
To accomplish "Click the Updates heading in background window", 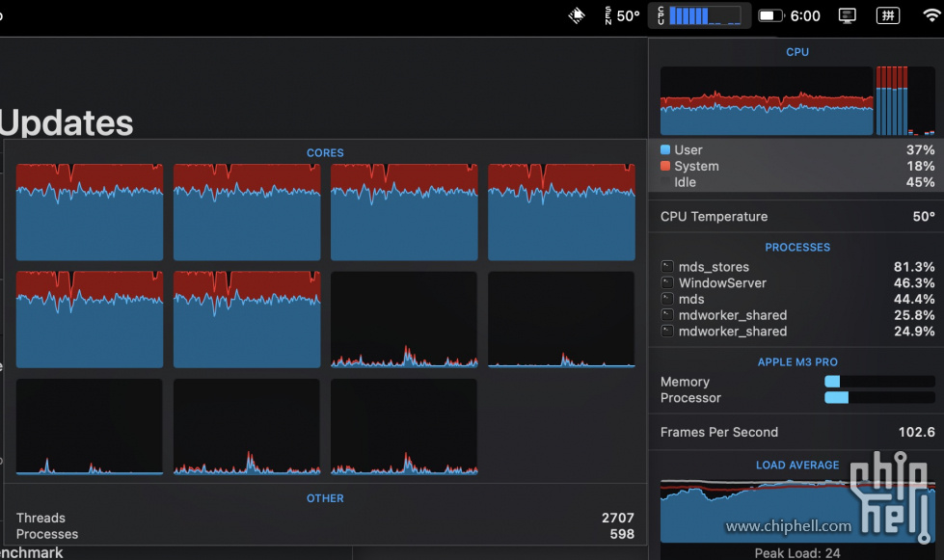I will click(67, 123).
